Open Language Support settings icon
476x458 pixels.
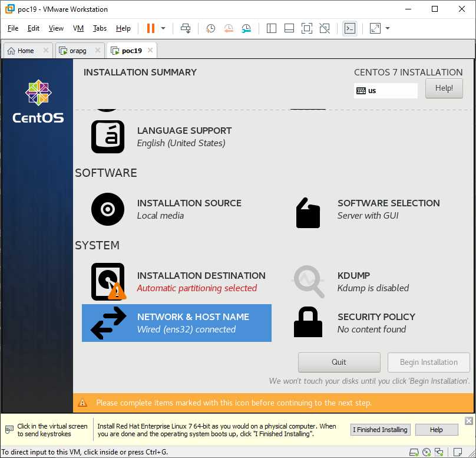click(x=108, y=137)
